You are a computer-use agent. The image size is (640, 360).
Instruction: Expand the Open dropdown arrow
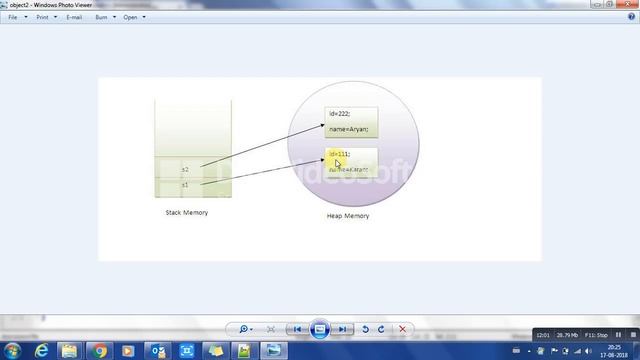[x=144, y=17]
